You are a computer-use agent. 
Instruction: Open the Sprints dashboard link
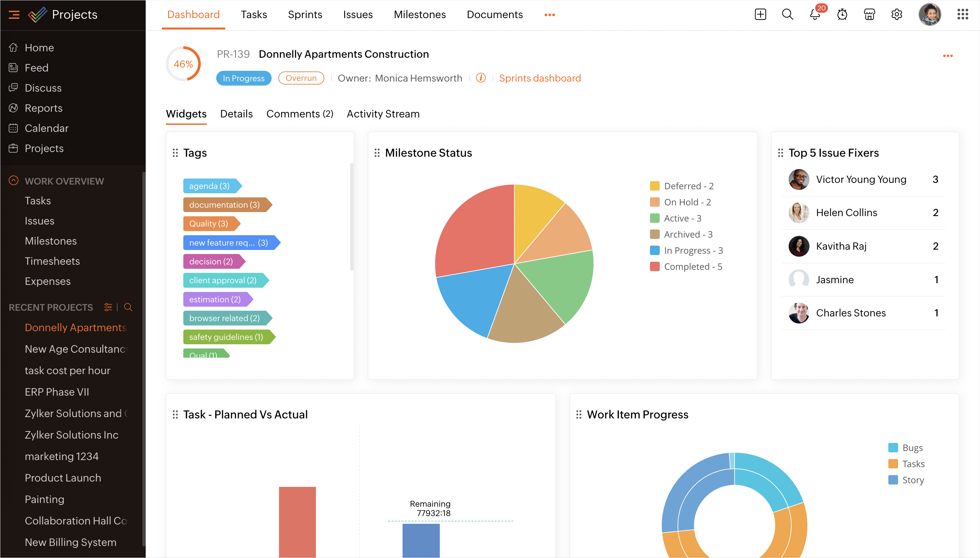[540, 78]
